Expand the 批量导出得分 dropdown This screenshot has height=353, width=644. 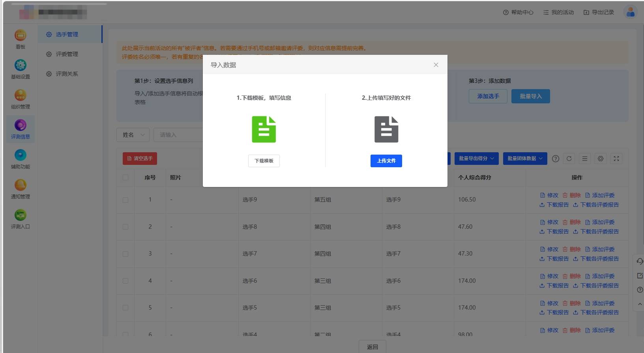click(476, 159)
